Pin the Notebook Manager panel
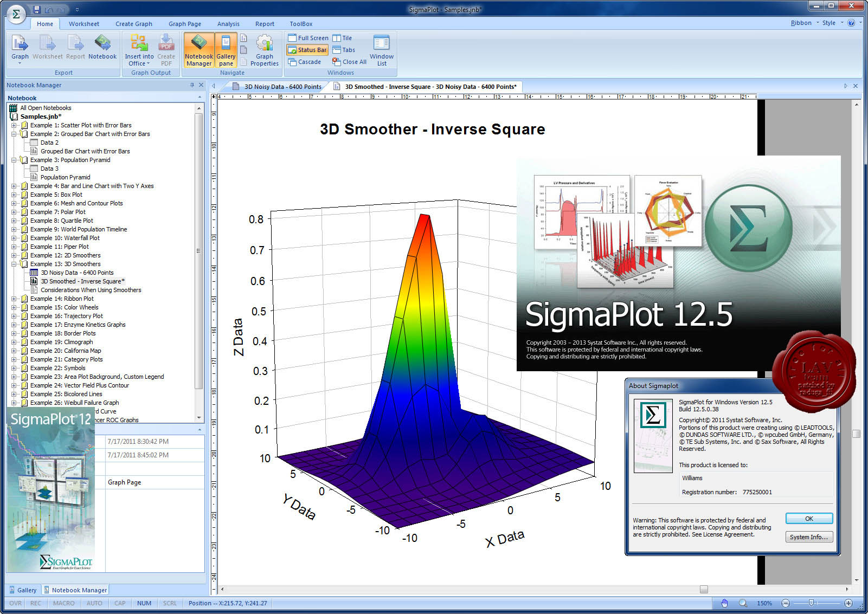The height and width of the screenshot is (614, 868). click(x=192, y=85)
